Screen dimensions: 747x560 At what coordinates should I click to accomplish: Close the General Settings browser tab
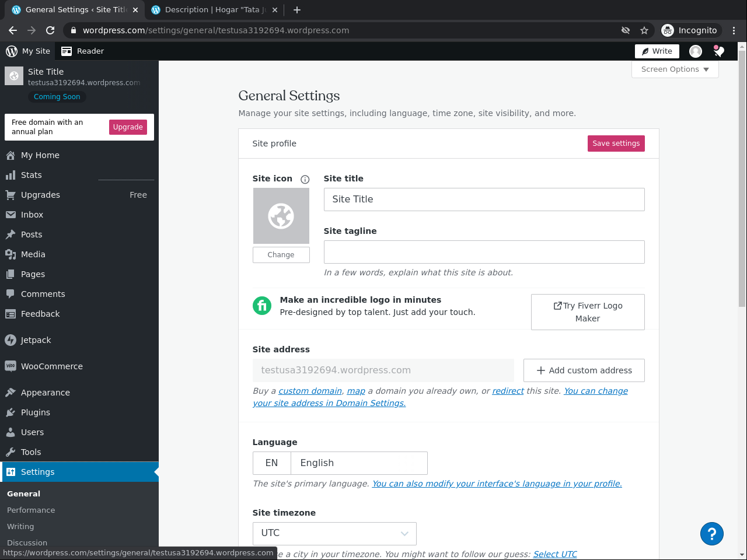tap(135, 10)
